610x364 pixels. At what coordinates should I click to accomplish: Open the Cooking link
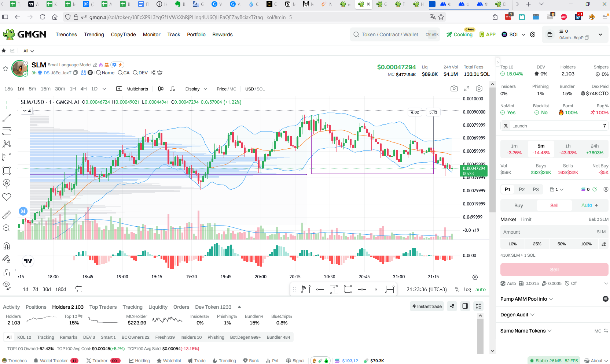tap(460, 34)
